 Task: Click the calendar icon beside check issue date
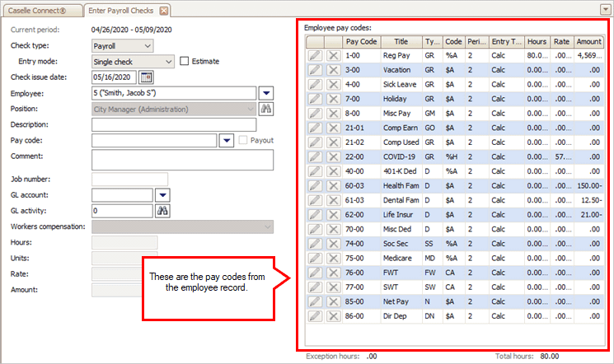(x=147, y=77)
